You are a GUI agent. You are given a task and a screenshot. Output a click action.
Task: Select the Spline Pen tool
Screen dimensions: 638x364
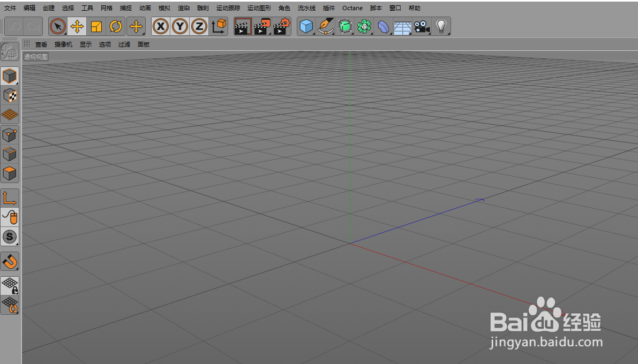(326, 27)
